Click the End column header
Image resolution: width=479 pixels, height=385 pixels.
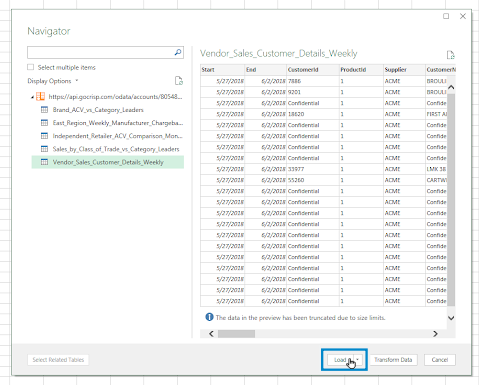tap(266, 70)
